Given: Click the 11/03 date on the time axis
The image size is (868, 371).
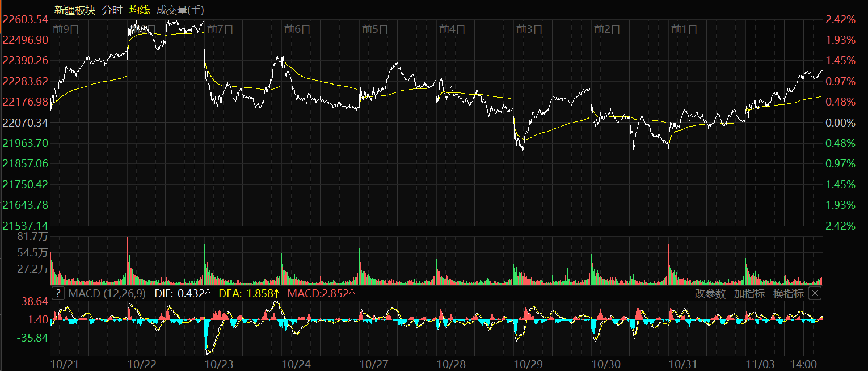Looking at the screenshot, I should [759, 363].
